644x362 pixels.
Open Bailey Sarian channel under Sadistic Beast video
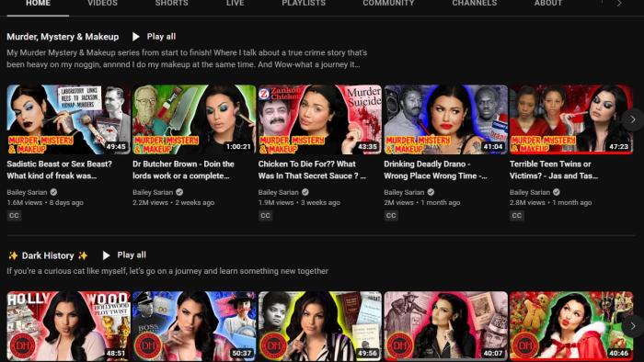click(27, 192)
